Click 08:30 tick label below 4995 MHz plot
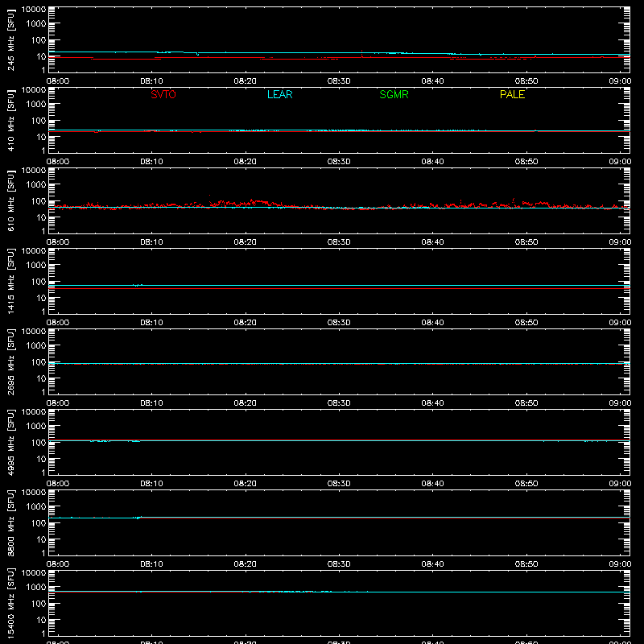The image size is (644, 644). [339, 484]
